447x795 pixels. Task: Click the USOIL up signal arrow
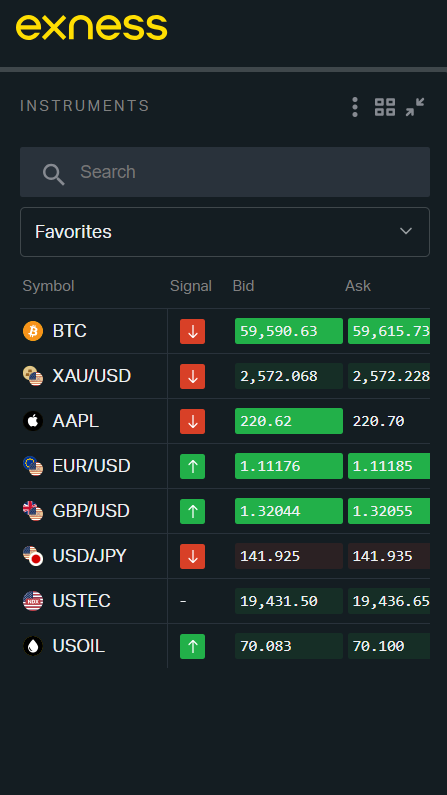[193, 646]
